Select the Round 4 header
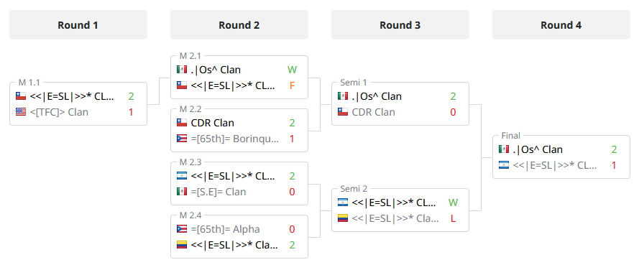 [561, 25]
